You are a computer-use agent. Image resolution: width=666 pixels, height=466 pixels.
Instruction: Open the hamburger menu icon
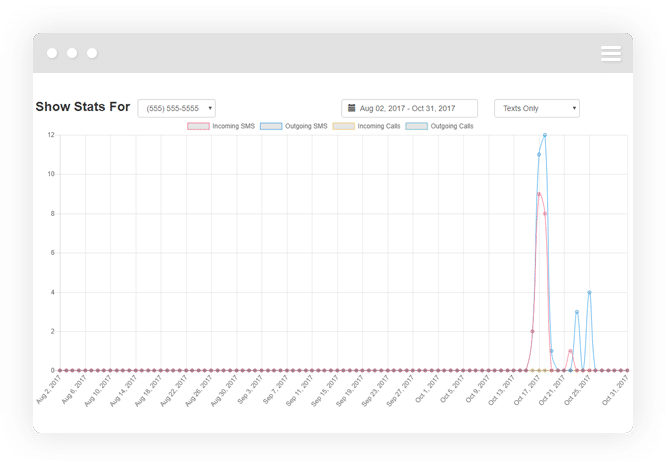[611, 54]
